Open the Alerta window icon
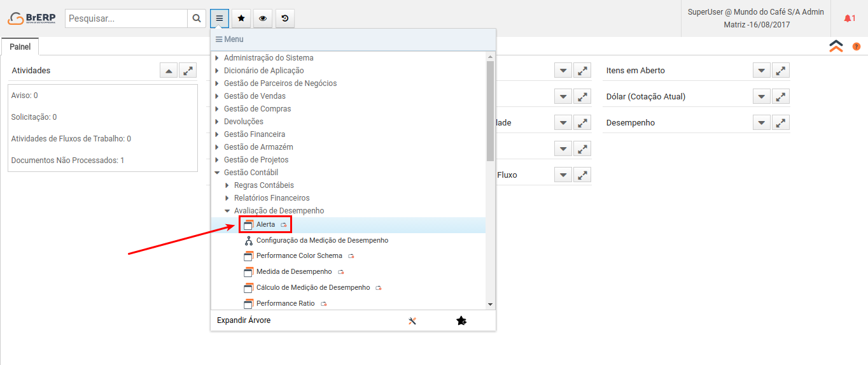Viewport: 868px width, 365px height. pos(249,225)
